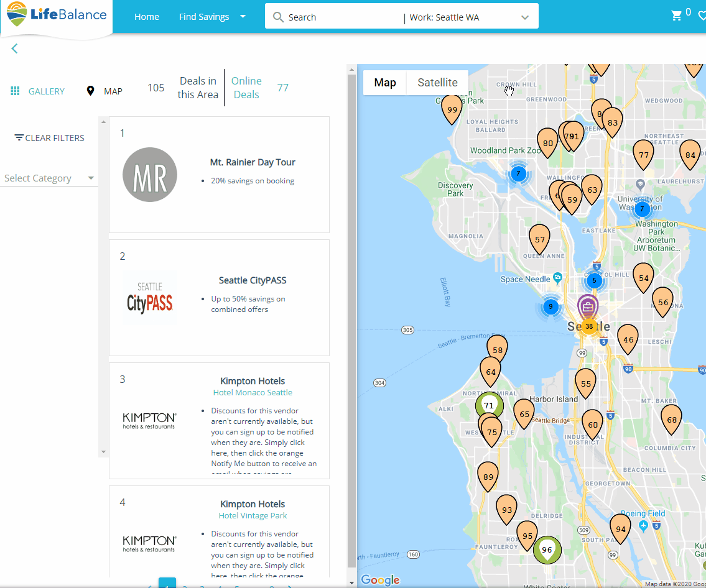Screen dimensions: 706x588
Task: Open the Find Savings menu
Action: click(204, 17)
